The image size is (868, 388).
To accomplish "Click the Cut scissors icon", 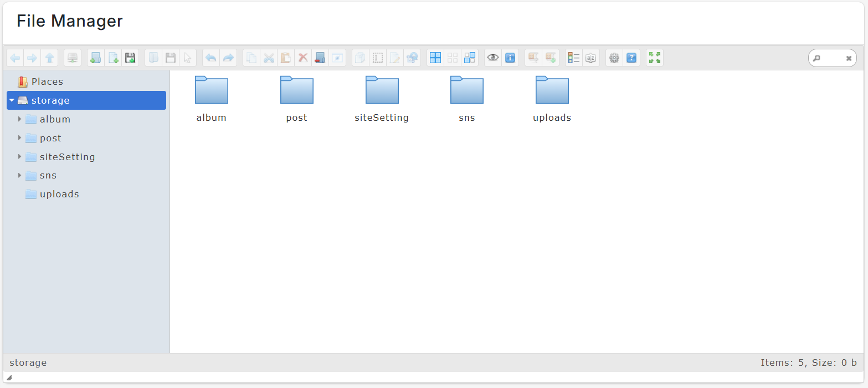I will pos(269,58).
